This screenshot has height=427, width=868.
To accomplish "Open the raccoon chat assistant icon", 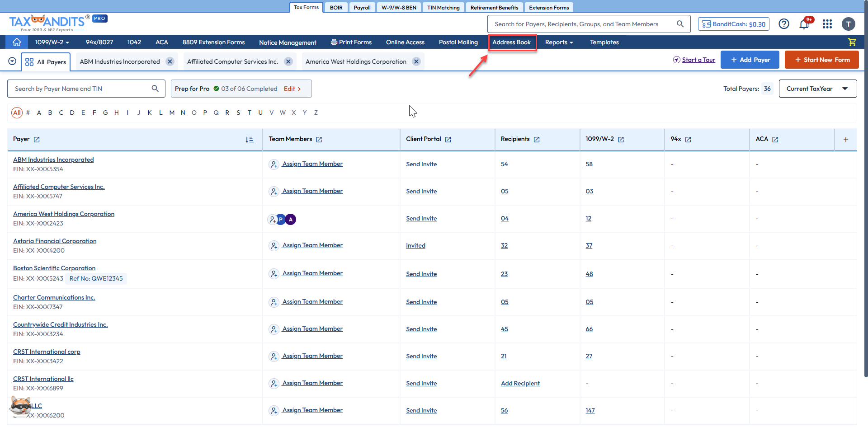I will pyautogui.click(x=20, y=406).
